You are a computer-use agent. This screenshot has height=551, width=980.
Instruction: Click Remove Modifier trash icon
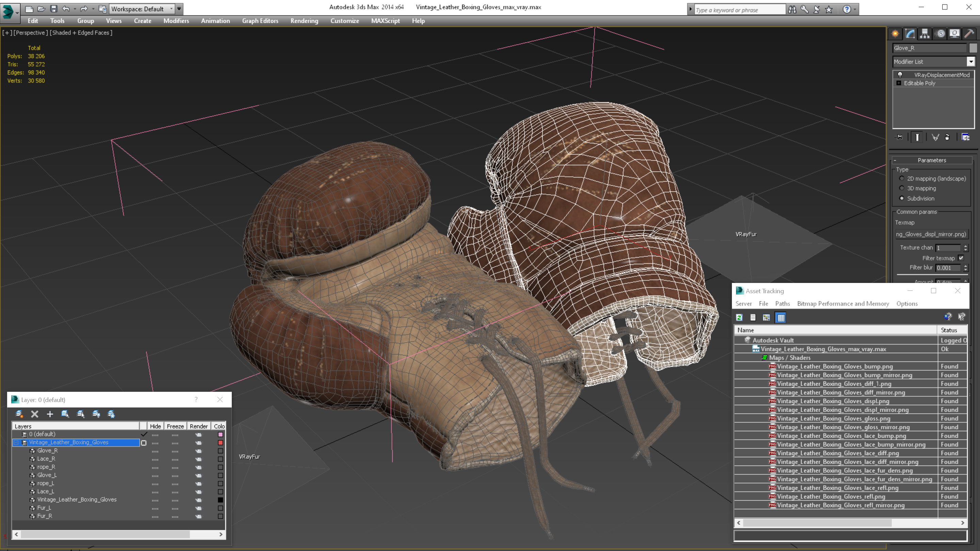point(947,137)
